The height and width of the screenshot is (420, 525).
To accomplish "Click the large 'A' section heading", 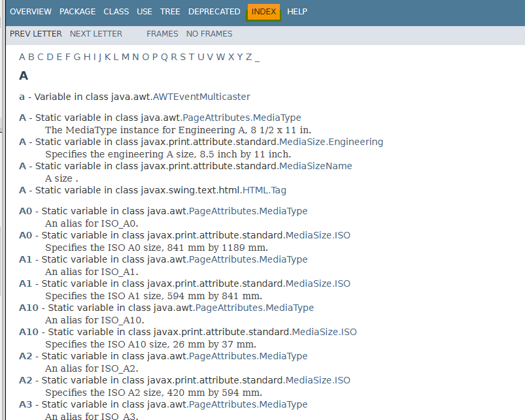I will (x=24, y=76).
